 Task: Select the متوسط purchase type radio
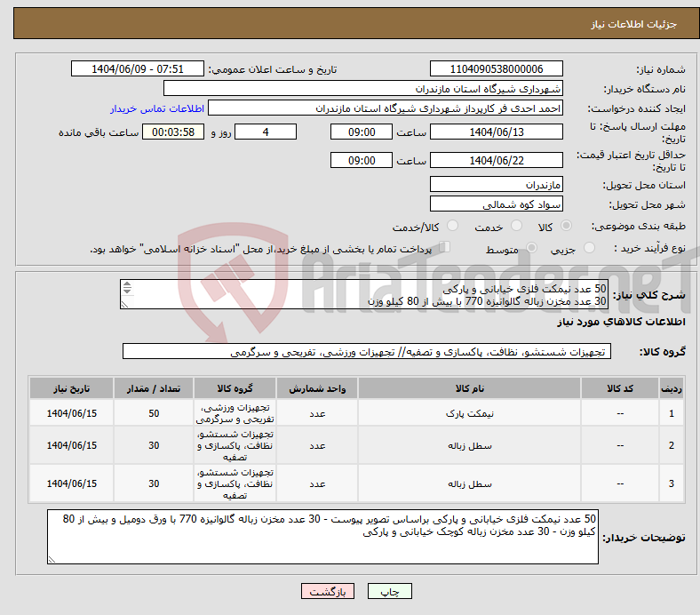531,247
